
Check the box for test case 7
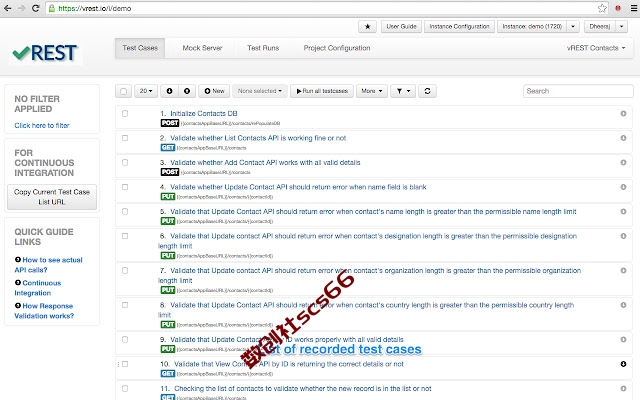[125, 271]
